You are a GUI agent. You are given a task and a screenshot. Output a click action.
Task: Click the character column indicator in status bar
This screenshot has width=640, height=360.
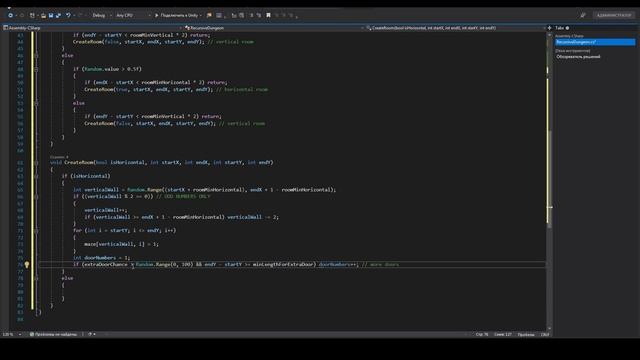(x=502, y=334)
